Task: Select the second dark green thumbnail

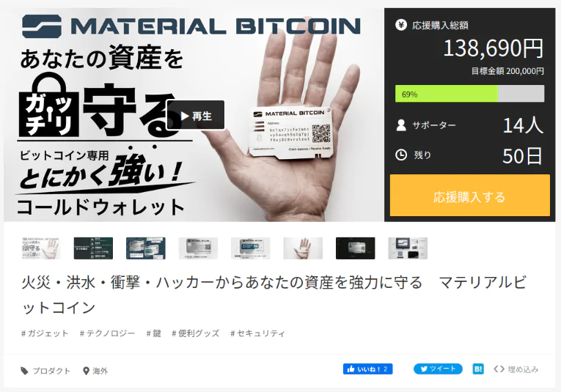Action: [x=93, y=248]
